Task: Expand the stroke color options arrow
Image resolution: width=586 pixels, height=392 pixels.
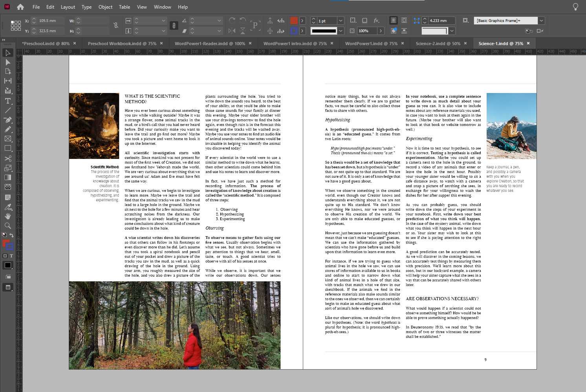Action: coord(302,31)
